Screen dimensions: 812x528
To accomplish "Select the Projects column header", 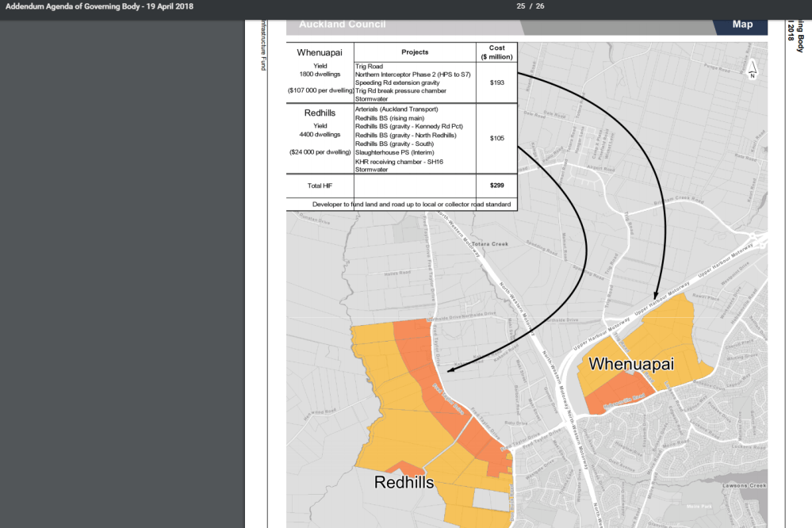I will pos(415,52).
